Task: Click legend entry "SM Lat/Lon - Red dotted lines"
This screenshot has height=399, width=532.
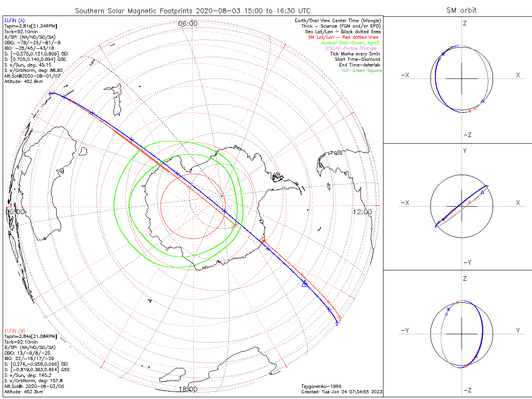Action: pos(343,37)
